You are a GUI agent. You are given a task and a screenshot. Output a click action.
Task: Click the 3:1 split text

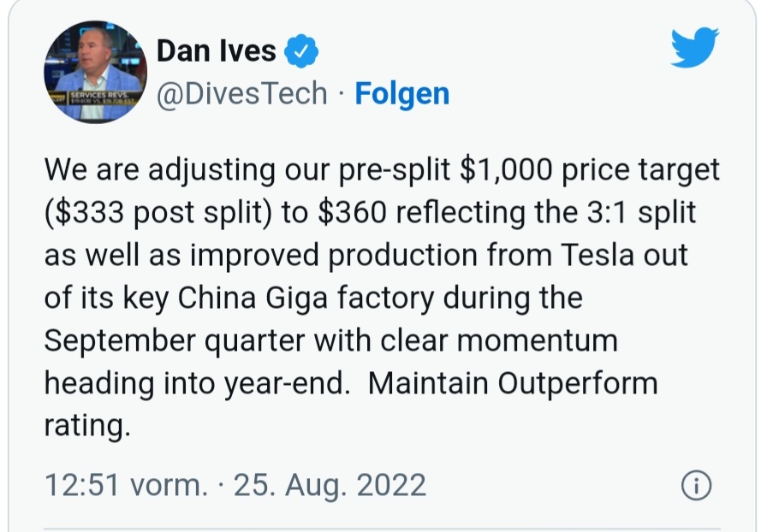pyautogui.click(x=641, y=213)
